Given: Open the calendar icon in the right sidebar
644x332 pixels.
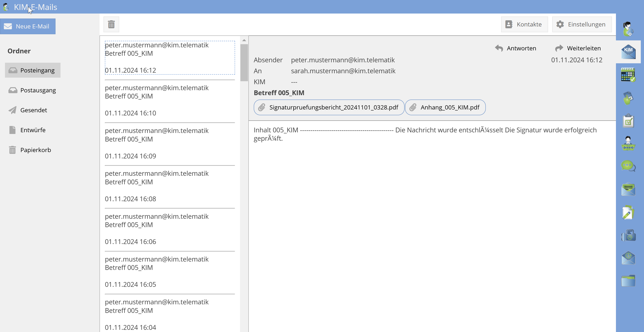Looking at the screenshot, I should coord(628,74).
